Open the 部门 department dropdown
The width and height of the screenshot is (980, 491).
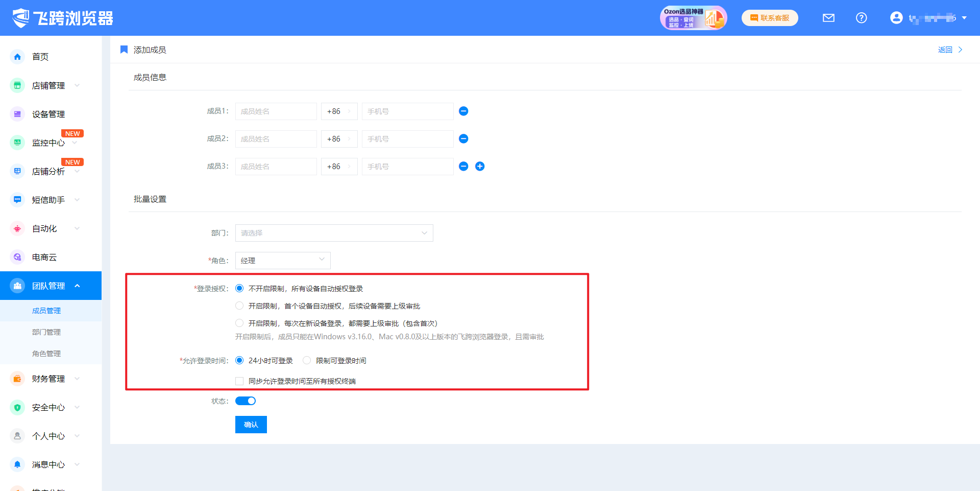coord(334,233)
